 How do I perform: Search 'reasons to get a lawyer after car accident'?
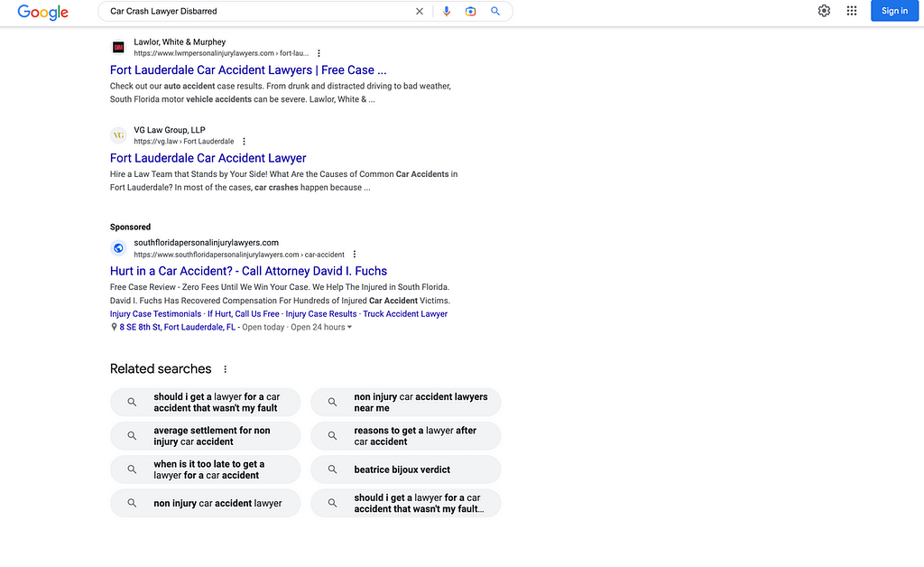pos(405,436)
